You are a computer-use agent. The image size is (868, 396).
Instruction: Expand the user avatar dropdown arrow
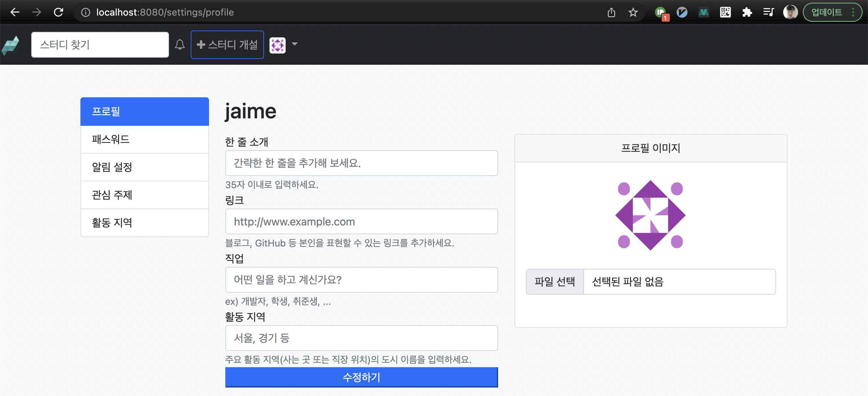[295, 44]
